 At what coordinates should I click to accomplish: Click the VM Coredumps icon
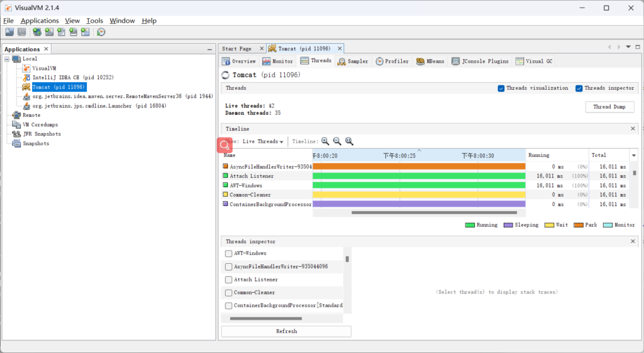[16, 124]
